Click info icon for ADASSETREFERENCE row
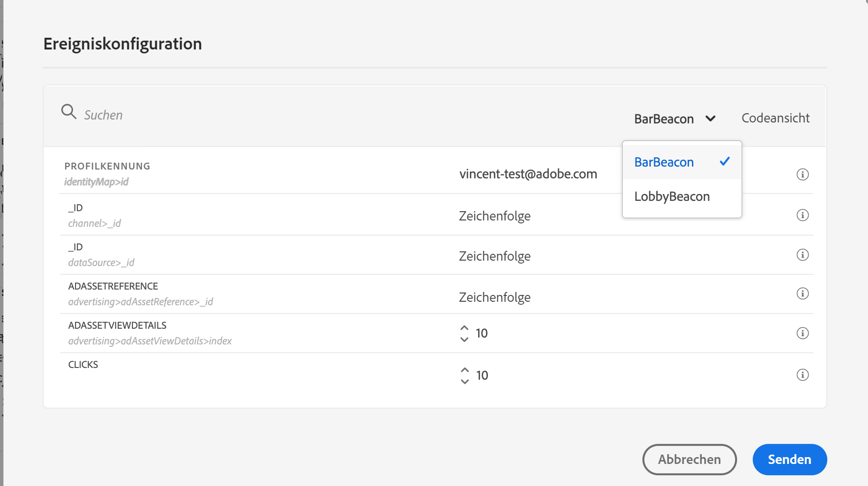Image resolution: width=868 pixels, height=486 pixels. point(802,293)
